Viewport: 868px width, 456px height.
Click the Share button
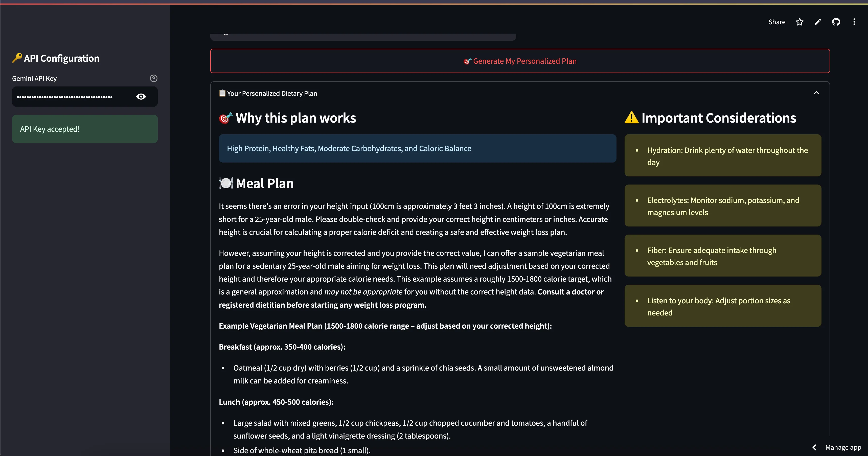777,21
